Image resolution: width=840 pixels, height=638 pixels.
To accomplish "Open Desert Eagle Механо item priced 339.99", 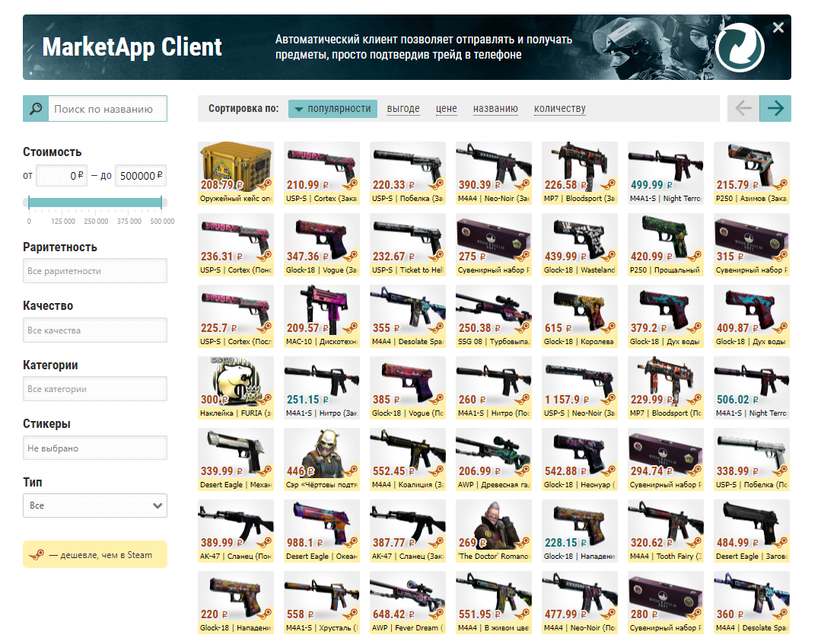I will [x=236, y=460].
